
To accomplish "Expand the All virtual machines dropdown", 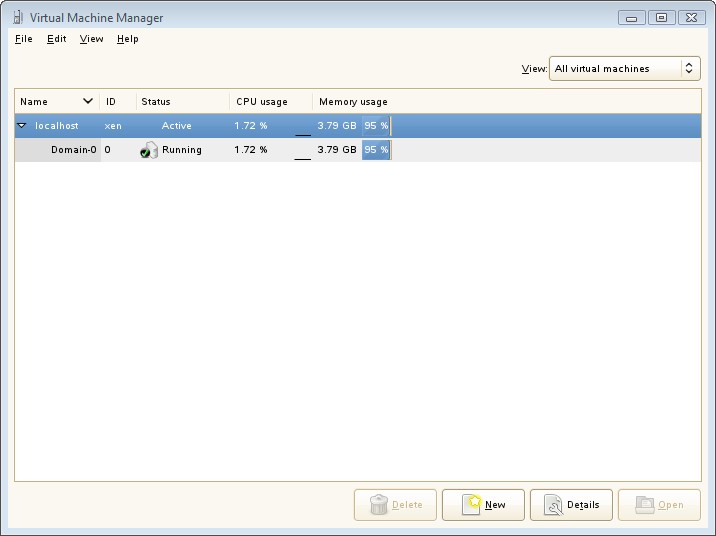I will click(x=624, y=68).
